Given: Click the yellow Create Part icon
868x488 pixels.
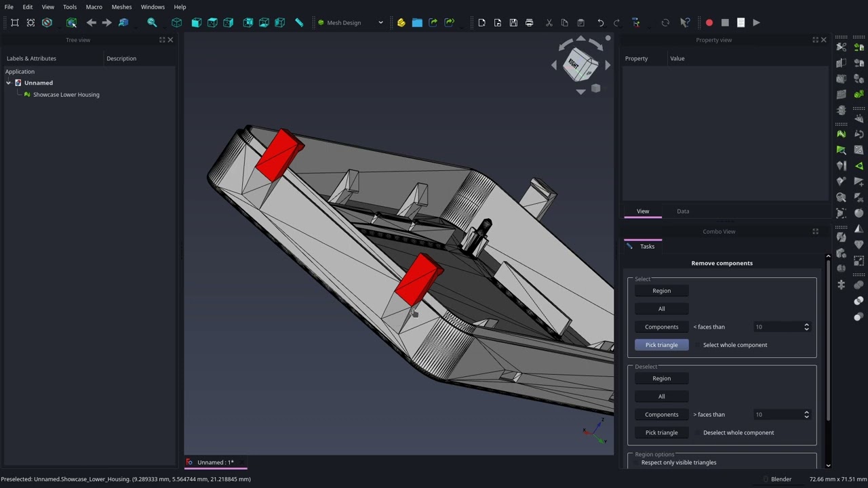Looking at the screenshot, I should tap(401, 22).
